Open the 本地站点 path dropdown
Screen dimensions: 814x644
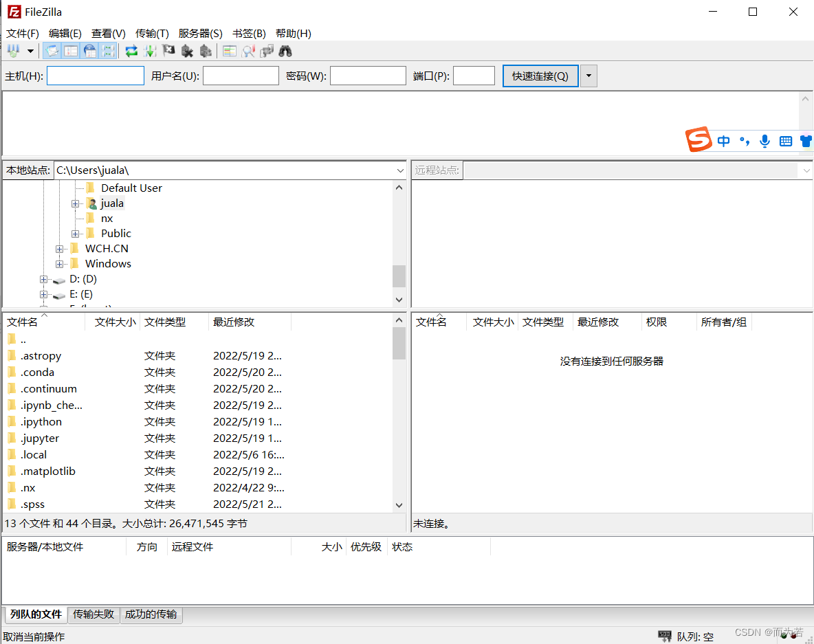(x=400, y=170)
